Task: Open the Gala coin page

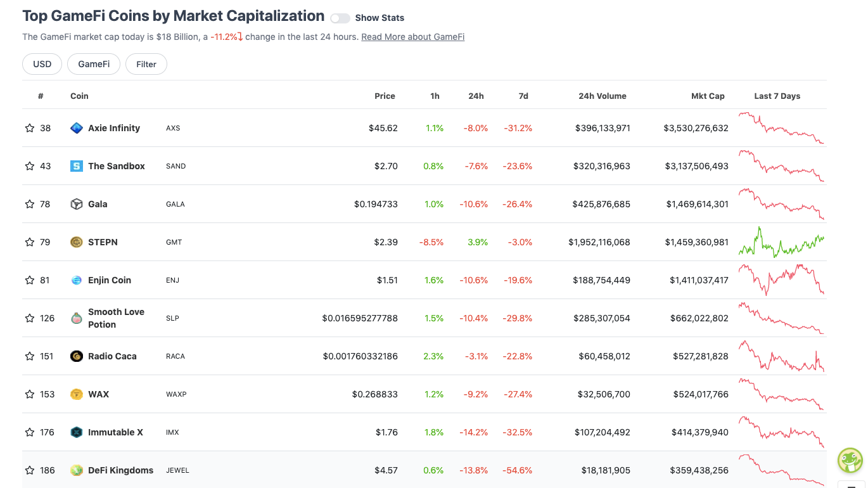Action: pyautogui.click(x=98, y=204)
